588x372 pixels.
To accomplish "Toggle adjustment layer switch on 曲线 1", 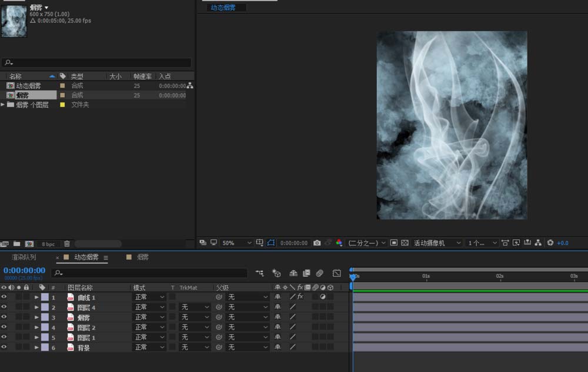I will coord(322,297).
